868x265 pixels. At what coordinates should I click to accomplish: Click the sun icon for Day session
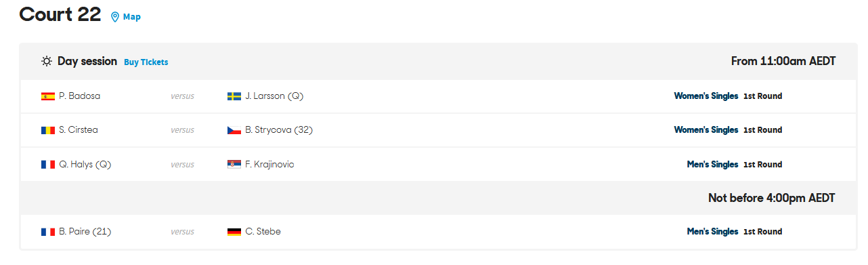pos(47,62)
